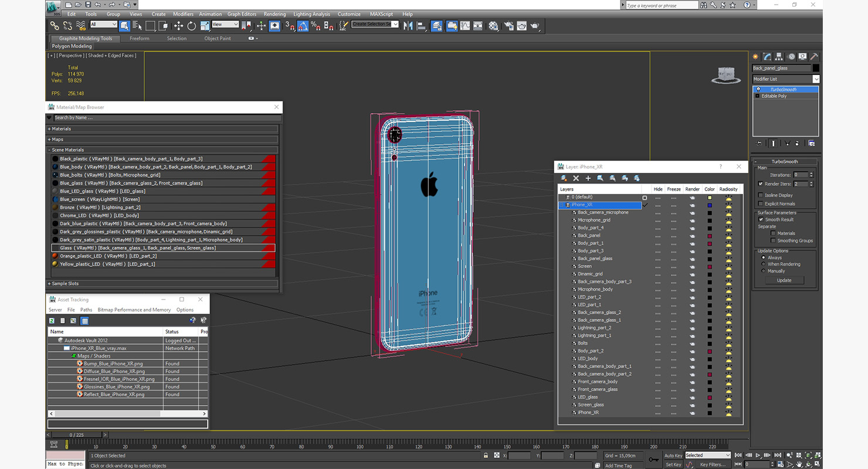The image size is (868, 469).
Task: Click Bind to Space Warp tool
Action: (81, 25)
